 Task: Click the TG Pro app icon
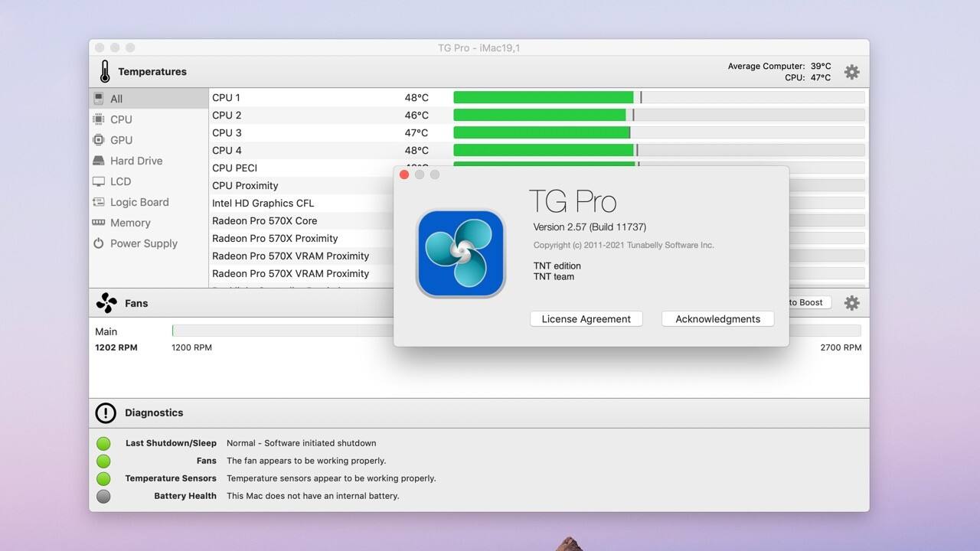461,253
